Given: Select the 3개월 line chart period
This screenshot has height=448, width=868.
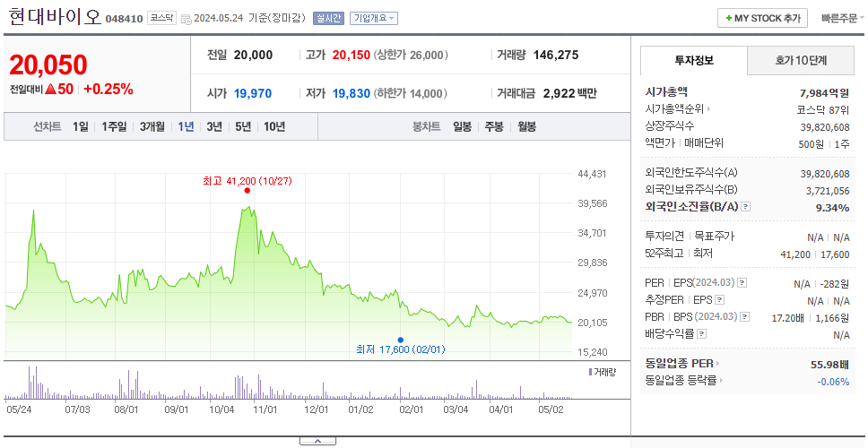Looking at the screenshot, I should tap(152, 126).
